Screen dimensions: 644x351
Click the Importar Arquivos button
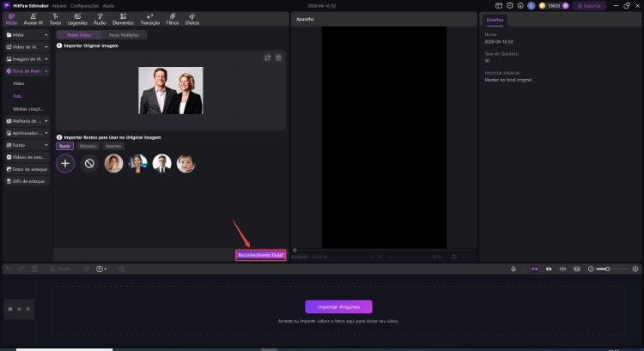tap(338, 306)
